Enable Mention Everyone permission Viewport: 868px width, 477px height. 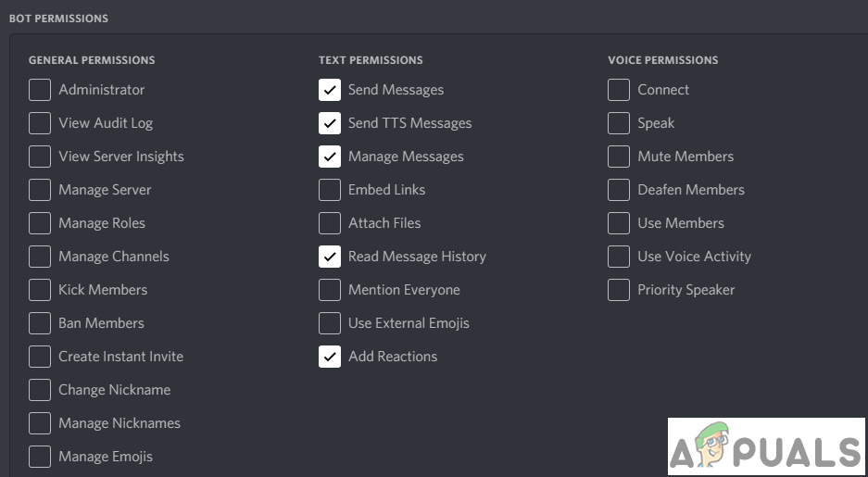coord(330,290)
